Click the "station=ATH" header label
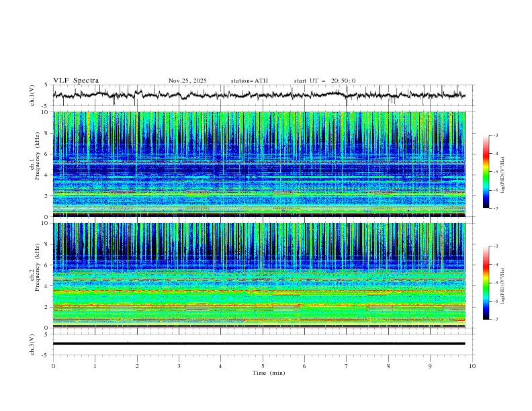Image resolution: width=532 pixels, height=411 pixels. (x=249, y=81)
